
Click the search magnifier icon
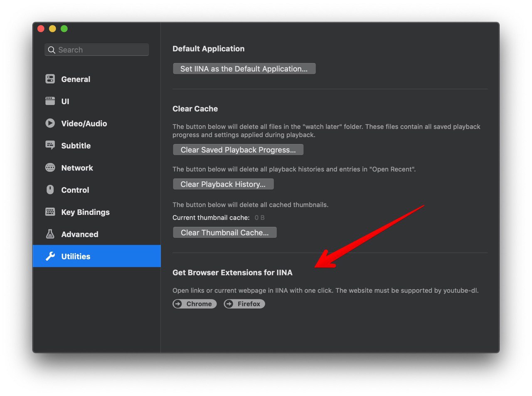pos(52,50)
